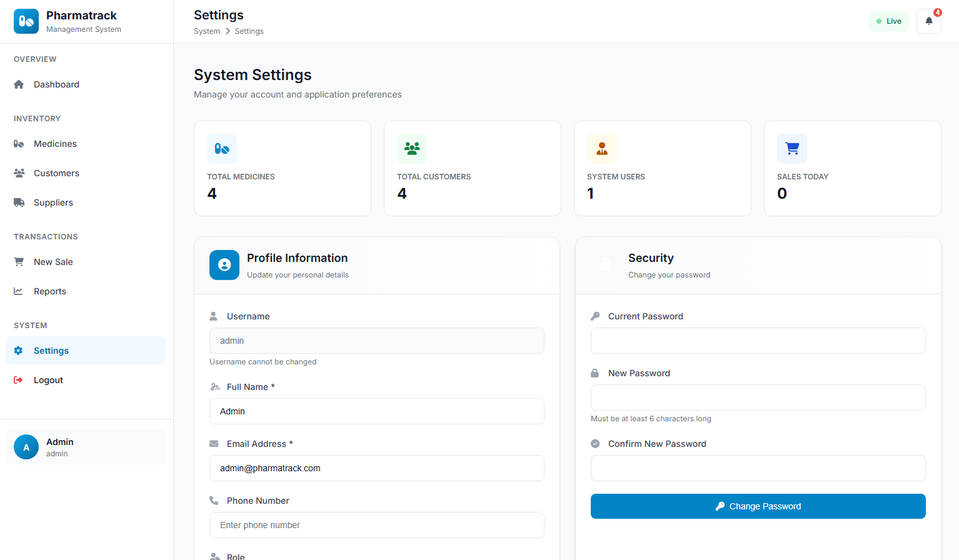Click the Profile Information avatar icon
Image resolution: width=959 pixels, height=560 pixels.
tap(224, 265)
